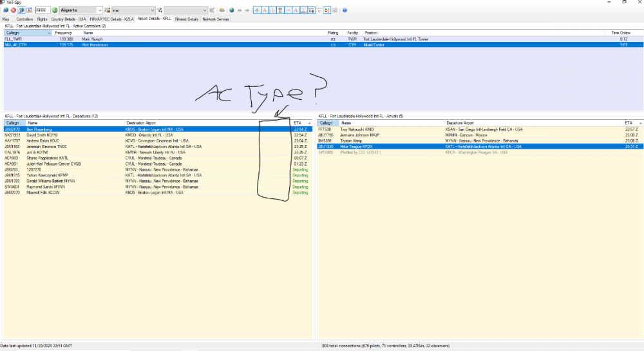The height and width of the screenshot is (351, 644).
Task: Click the airport code search input field
Action: tap(41, 10)
